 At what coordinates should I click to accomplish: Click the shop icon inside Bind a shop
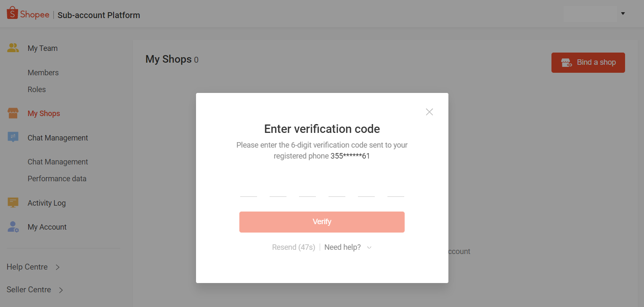567,62
